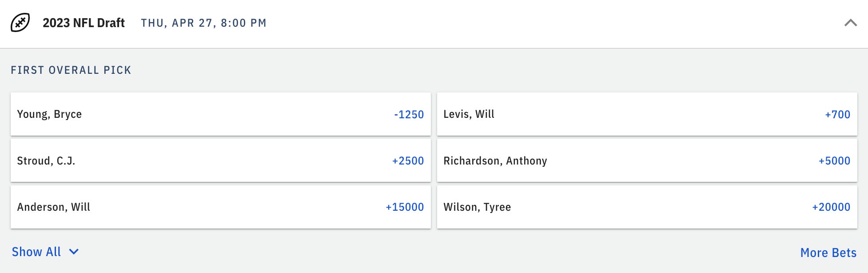Image resolution: width=868 pixels, height=273 pixels.
Task: Collapse the 2023 NFL Draft section
Action: tap(850, 23)
